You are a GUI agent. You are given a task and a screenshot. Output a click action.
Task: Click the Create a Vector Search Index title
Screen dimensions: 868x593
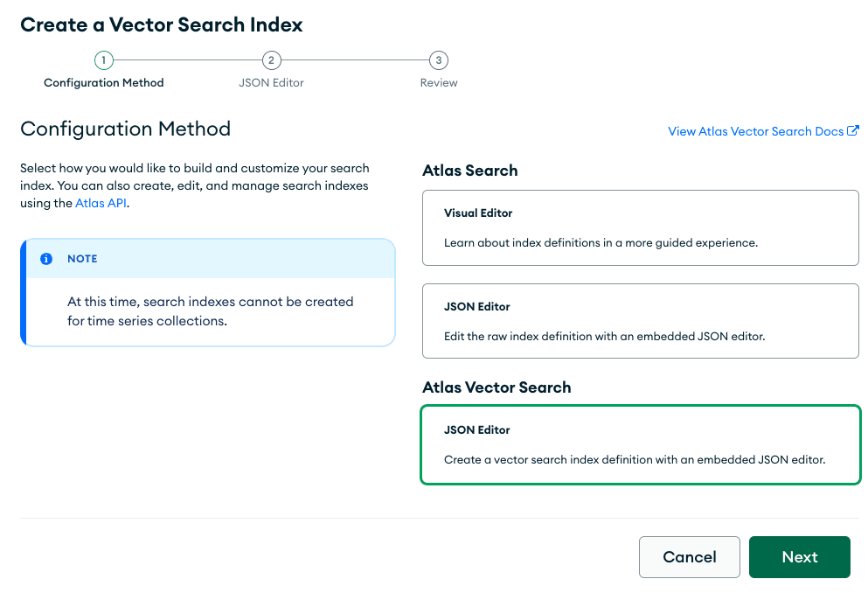point(161,24)
